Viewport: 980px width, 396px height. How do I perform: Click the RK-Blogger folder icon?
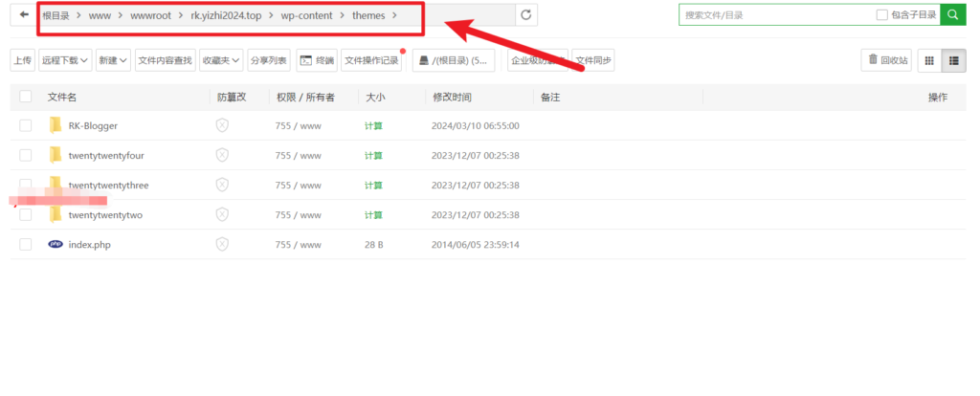[x=56, y=125]
